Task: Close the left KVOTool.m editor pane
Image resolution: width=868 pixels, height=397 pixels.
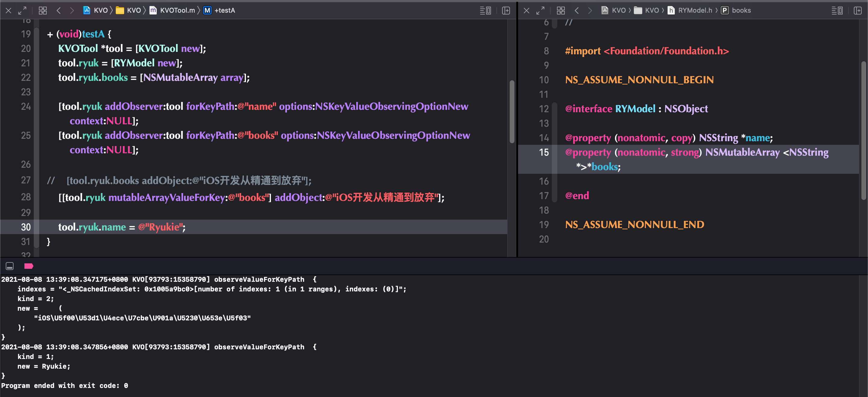Action: click(9, 11)
